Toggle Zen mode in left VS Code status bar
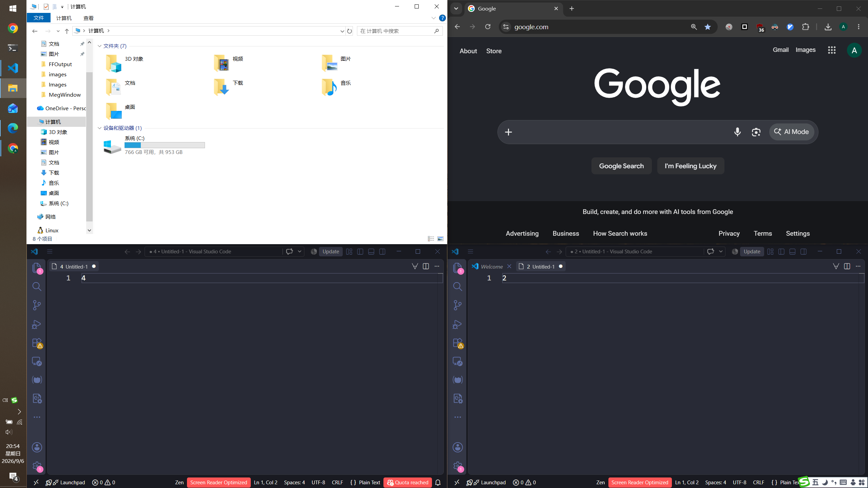 (x=179, y=482)
